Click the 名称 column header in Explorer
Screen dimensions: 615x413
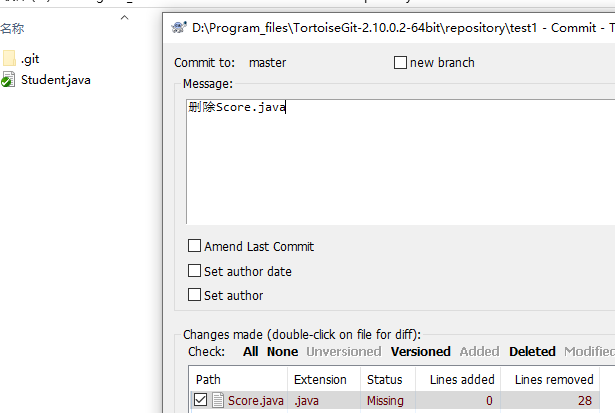pyautogui.click(x=12, y=28)
